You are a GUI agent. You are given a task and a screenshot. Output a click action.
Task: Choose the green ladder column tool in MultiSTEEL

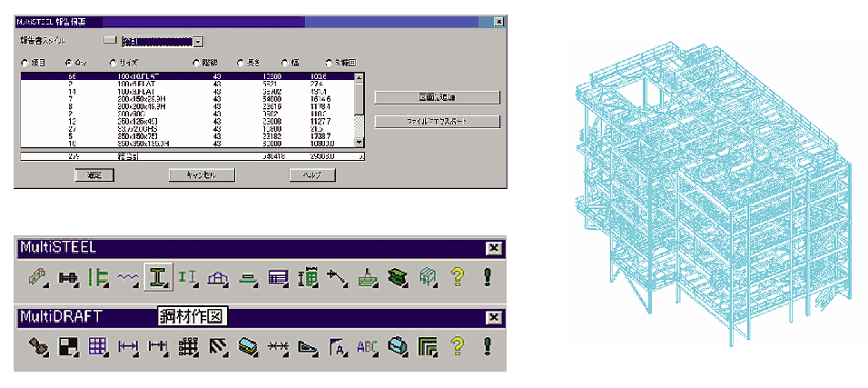point(97,276)
